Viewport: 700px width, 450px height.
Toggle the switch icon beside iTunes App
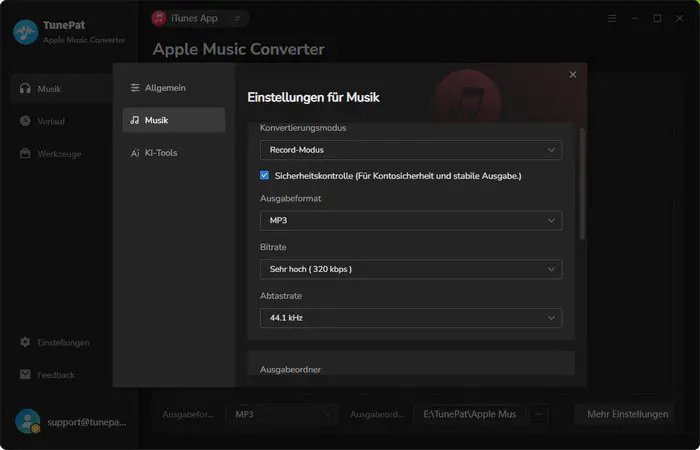point(238,18)
